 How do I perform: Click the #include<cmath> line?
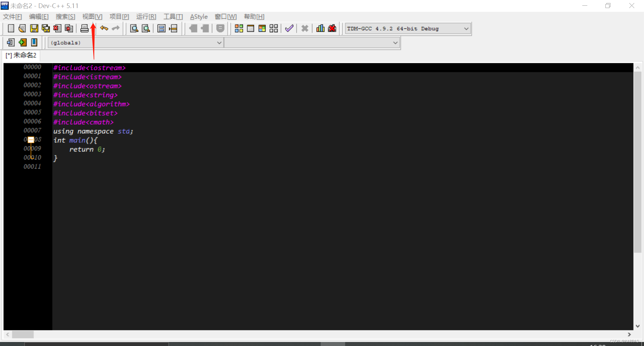pyautogui.click(x=83, y=122)
